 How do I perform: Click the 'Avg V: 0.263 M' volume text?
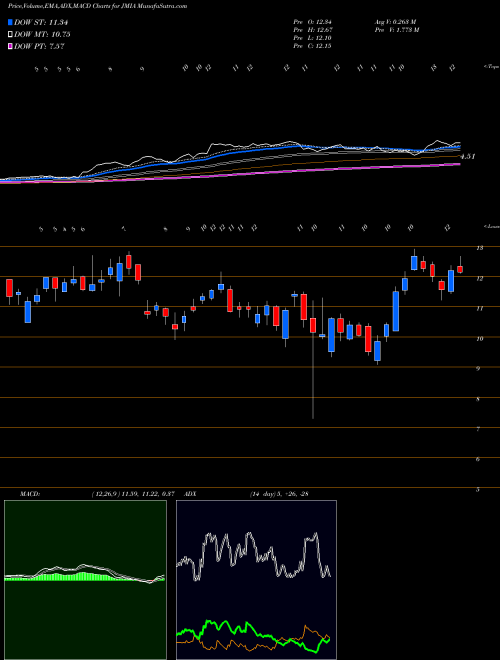395,22
